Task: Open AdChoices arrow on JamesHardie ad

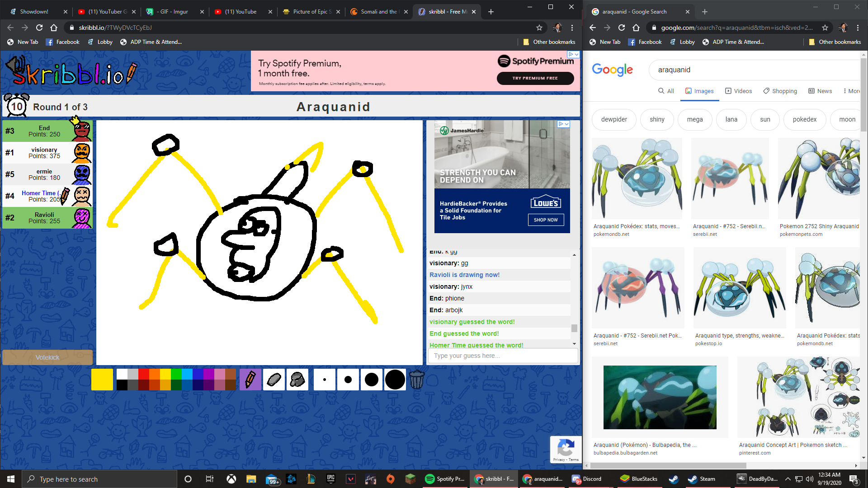Action: click(x=564, y=124)
